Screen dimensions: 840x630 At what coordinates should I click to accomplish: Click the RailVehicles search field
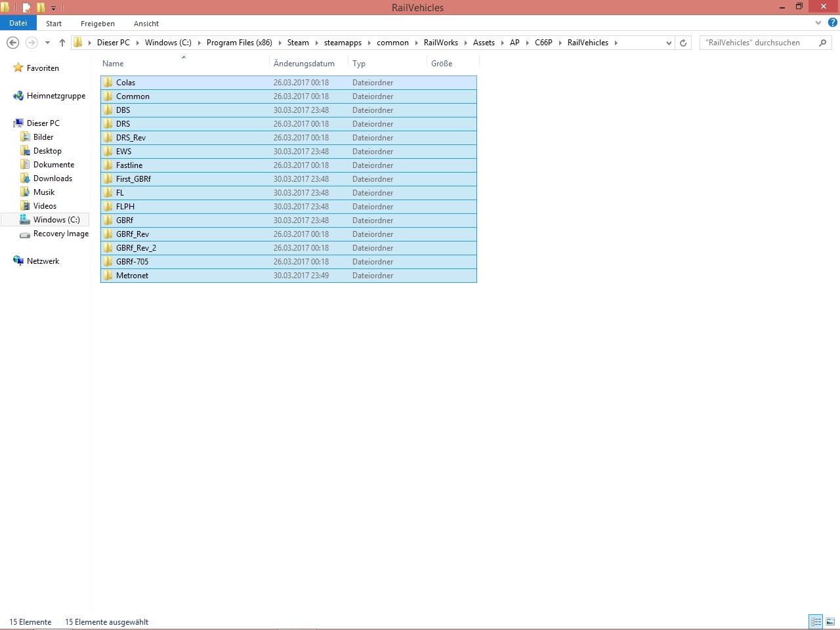pyautogui.click(x=758, y=43)
